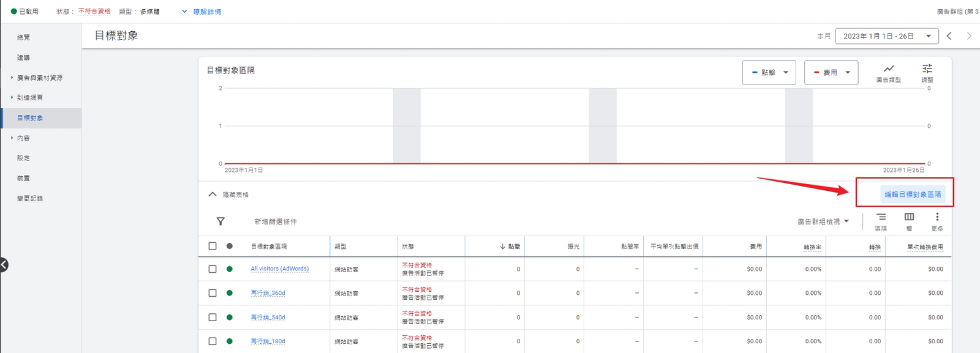Click 網站訪客 type in All visitors row

tap(346, 269)
